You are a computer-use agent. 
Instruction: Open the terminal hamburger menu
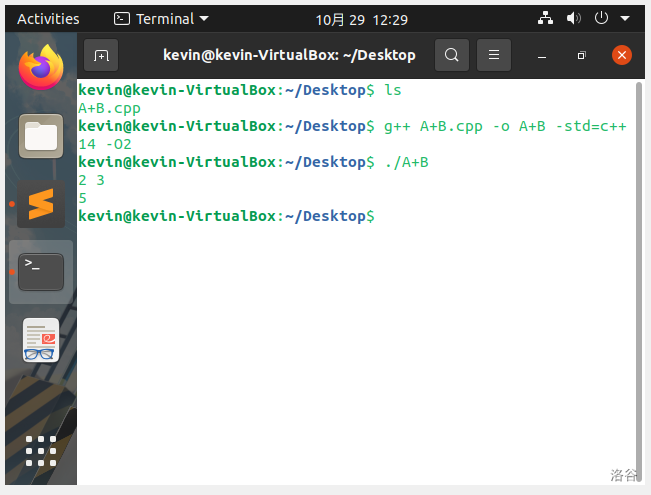coord(492,56)
